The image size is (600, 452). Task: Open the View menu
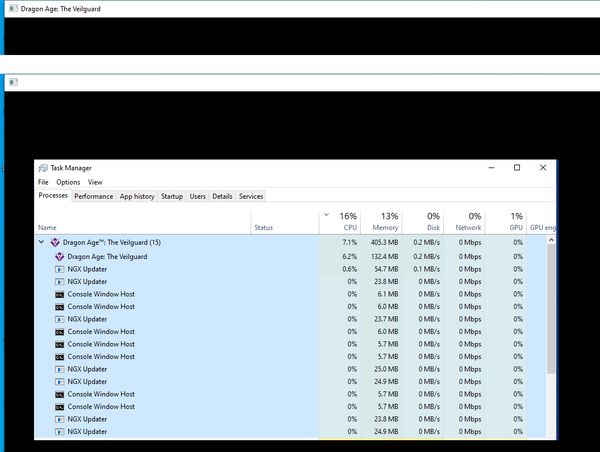[x=95, y=183]
